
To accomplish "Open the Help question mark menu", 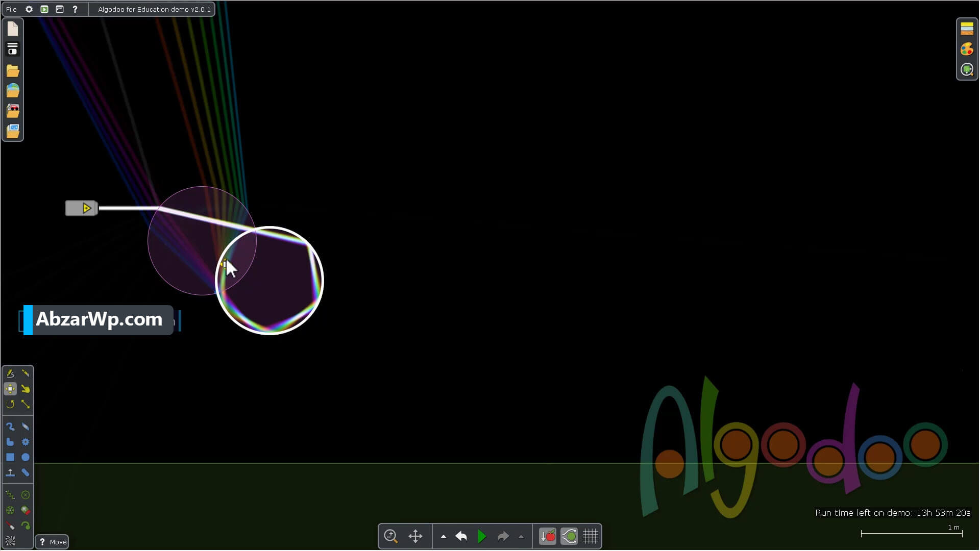I will point(75,9).
